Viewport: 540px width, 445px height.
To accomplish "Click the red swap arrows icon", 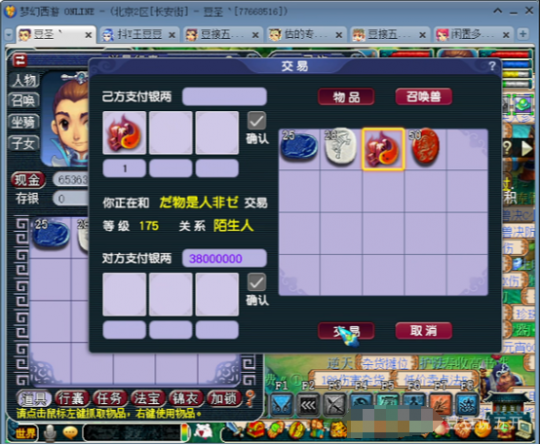I will tap(20, 60).
